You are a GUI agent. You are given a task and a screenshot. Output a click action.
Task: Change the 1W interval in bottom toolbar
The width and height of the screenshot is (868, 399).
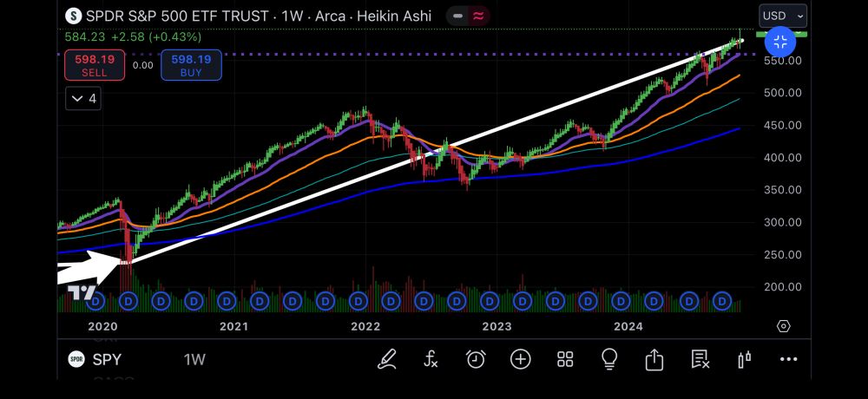(194, 360)
